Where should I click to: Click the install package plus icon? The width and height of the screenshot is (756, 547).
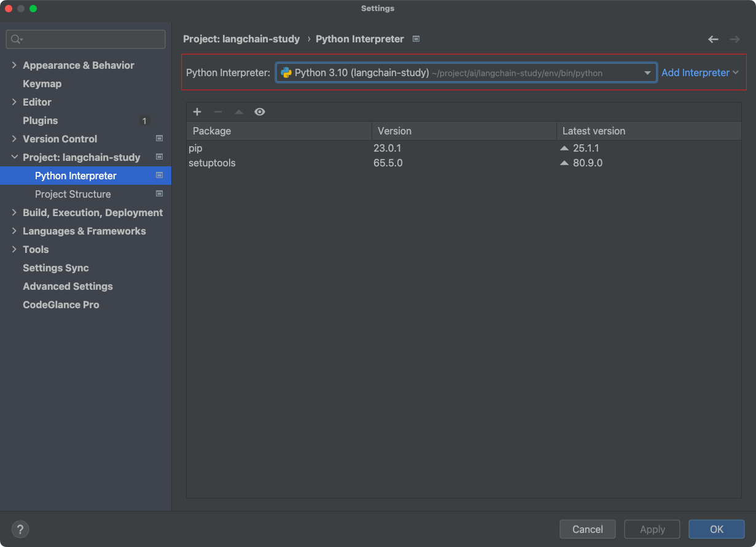(x=197, y=112)
